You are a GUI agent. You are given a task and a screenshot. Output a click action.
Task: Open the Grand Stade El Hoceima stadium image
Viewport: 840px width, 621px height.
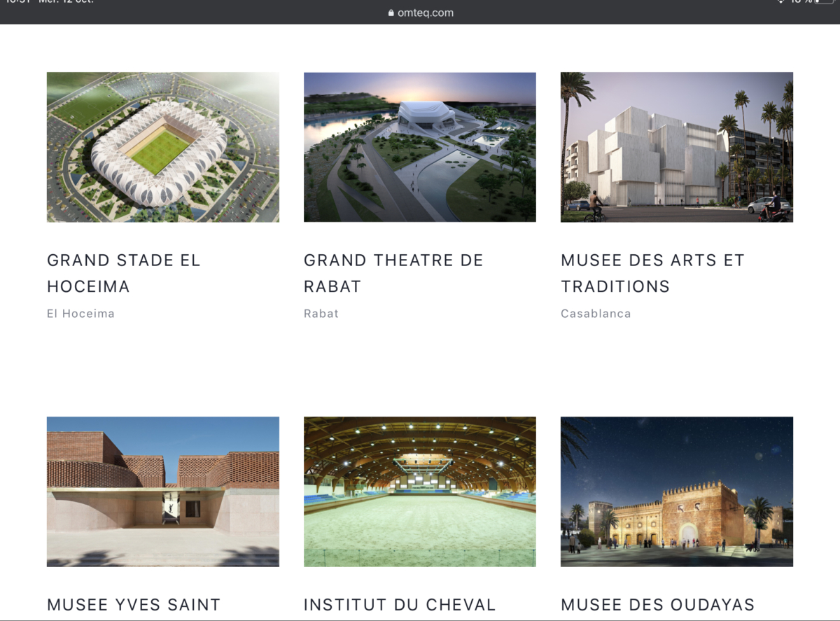[162, 147]
